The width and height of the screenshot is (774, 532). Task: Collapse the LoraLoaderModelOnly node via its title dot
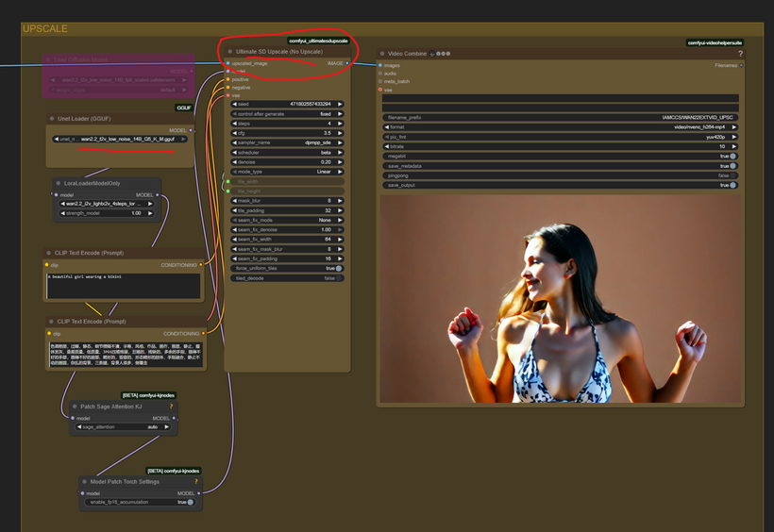(59, 184)
